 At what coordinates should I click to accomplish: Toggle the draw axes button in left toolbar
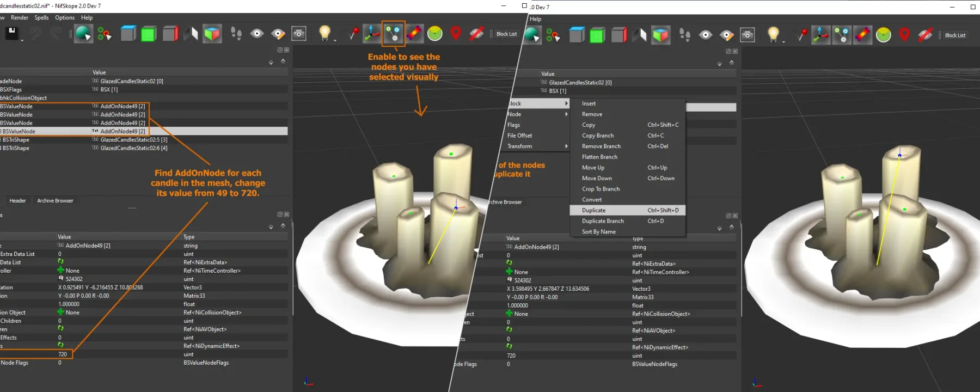(372, 34)
